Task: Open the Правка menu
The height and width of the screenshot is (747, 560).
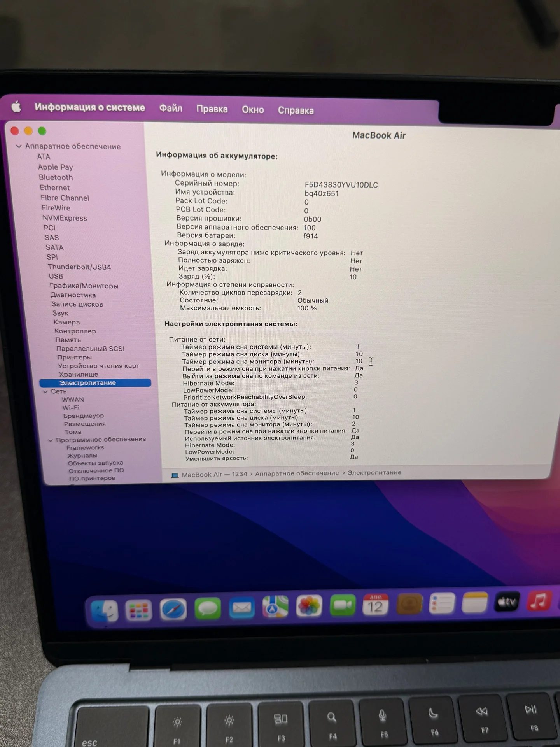Action: pos(212,109)
